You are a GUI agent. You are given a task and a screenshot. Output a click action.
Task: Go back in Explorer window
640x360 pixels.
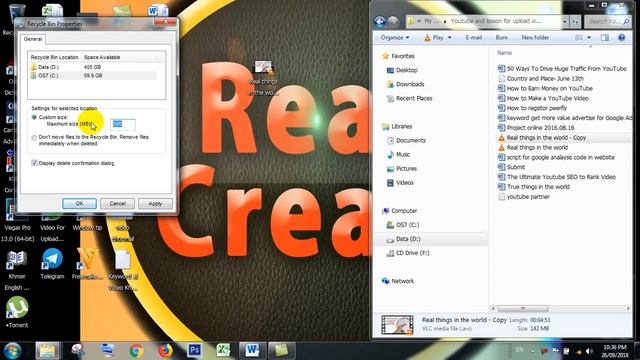click(380, 21)
